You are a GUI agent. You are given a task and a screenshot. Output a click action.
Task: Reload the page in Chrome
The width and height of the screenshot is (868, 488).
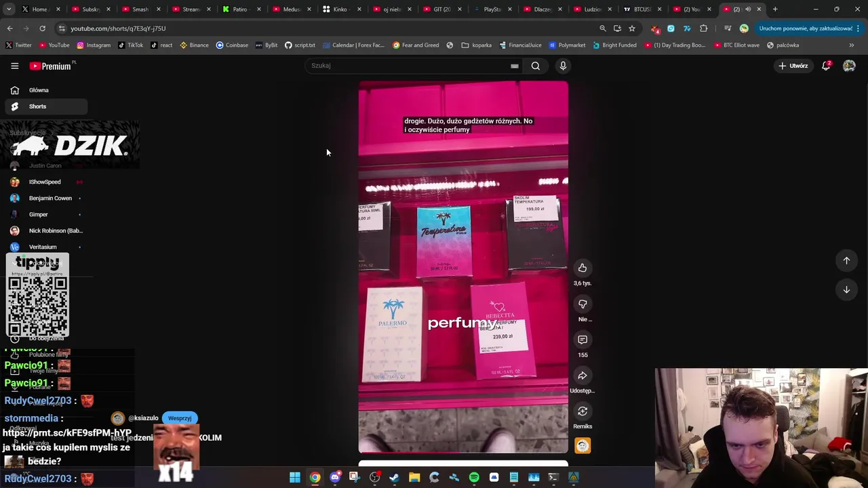click(x=42, y=28)
